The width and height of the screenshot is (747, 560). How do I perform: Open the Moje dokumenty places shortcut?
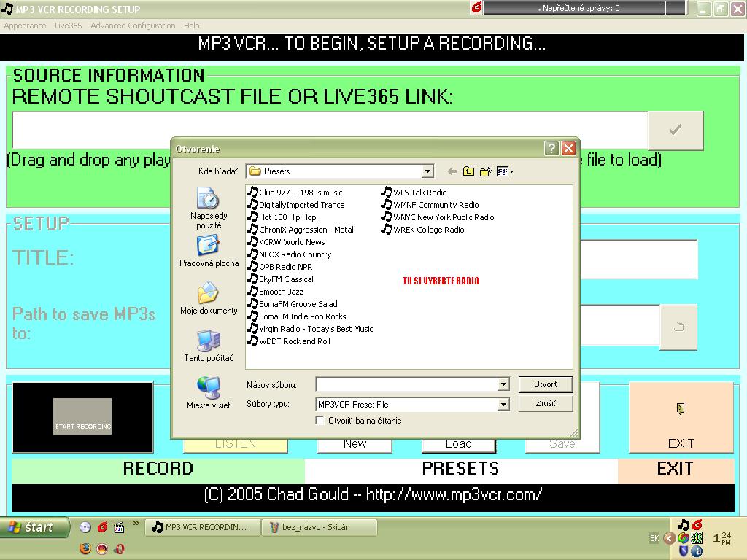point(209,299)
